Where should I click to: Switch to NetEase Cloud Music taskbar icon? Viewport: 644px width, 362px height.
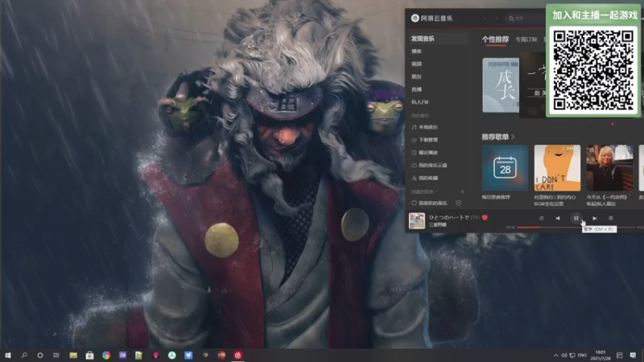pyautogui.click(x=237, y=355)
